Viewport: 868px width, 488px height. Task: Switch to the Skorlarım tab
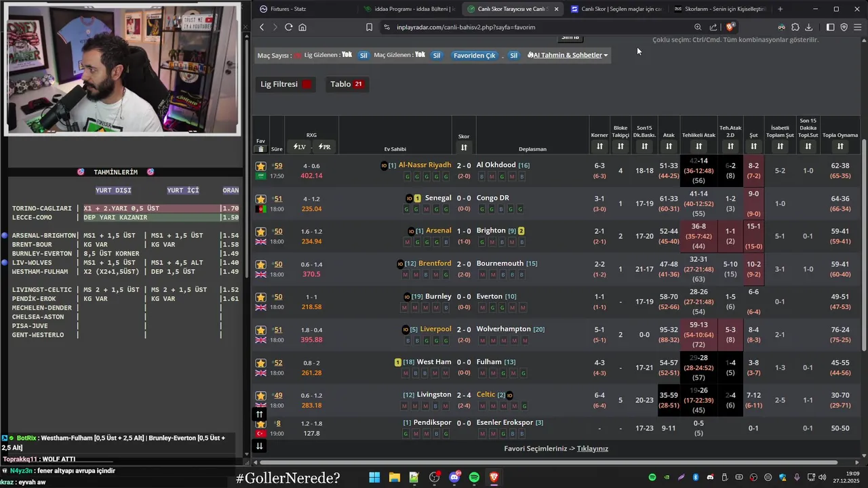tap(719, 9)
